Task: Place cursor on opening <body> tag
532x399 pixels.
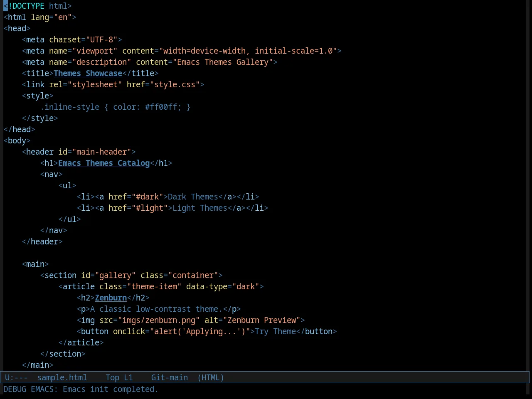Action: (x=17, y=140)
